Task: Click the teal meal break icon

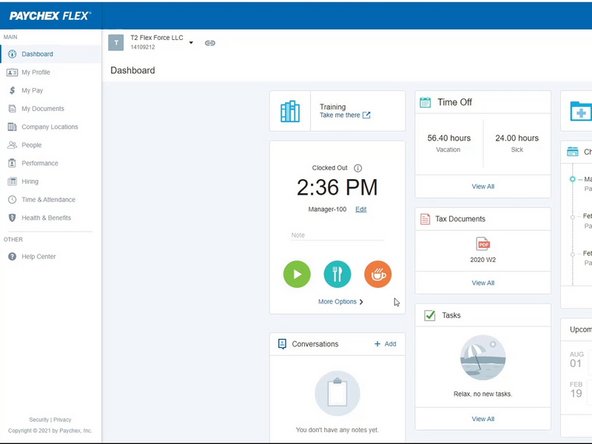Action: (337, 274)
